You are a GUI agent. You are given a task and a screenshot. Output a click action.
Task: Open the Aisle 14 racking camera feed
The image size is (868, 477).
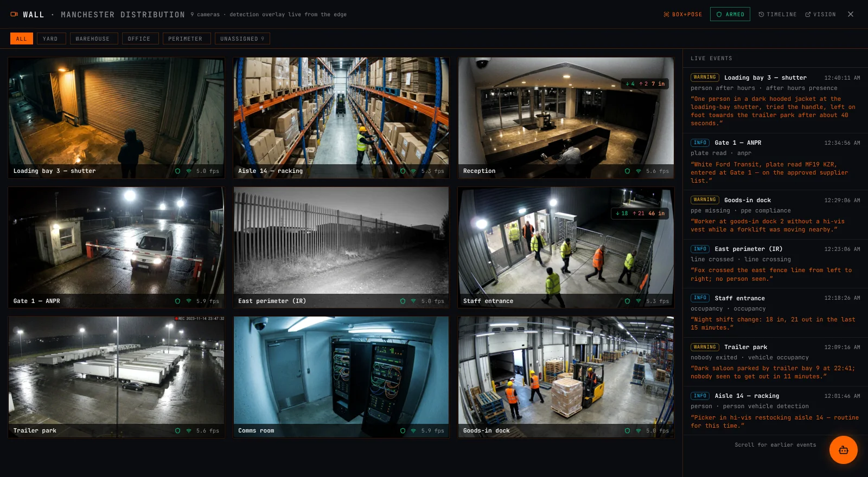tap(341, 118)
